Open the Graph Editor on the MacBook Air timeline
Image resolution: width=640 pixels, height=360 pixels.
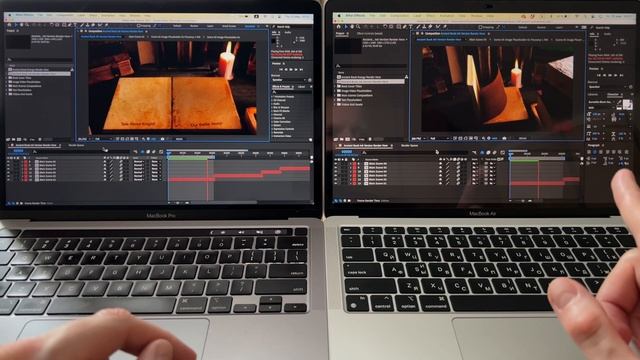click(x=502, y=152)
